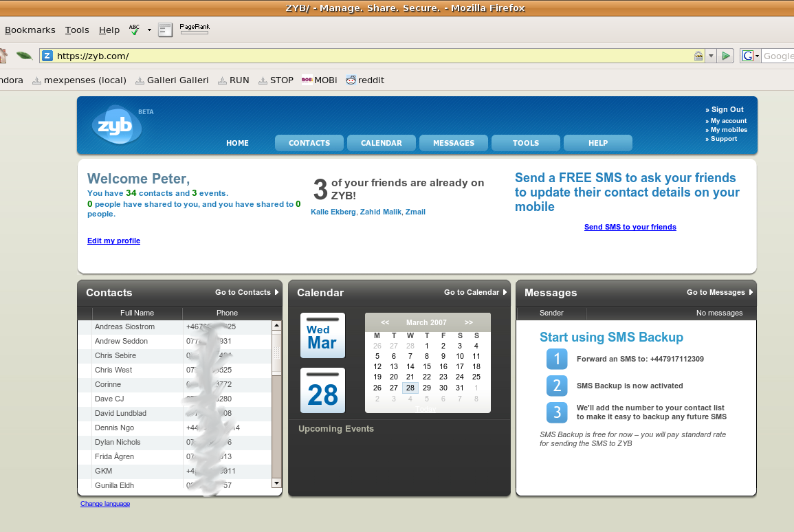Image resolution: width=794 pixels, height=532 pixels.
Task: Click the Wed Mar date card
Action: tap(322, 335)
